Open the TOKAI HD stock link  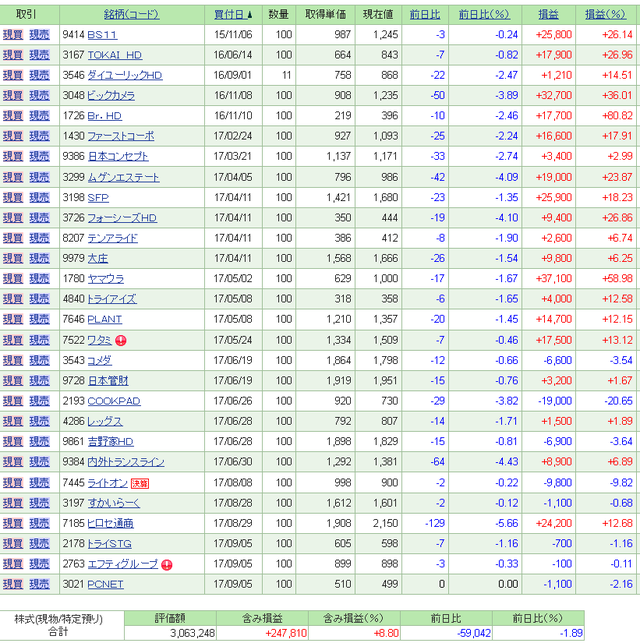click(115, 55)
